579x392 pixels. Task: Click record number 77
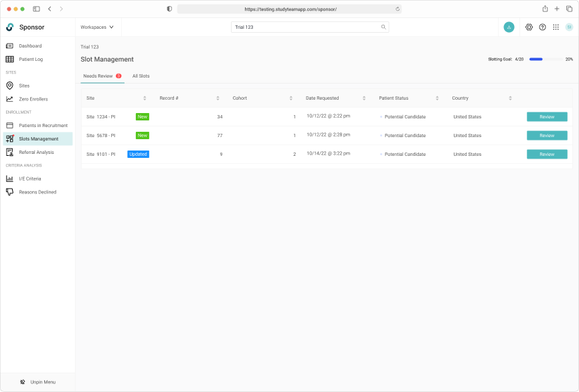[220, 136]
